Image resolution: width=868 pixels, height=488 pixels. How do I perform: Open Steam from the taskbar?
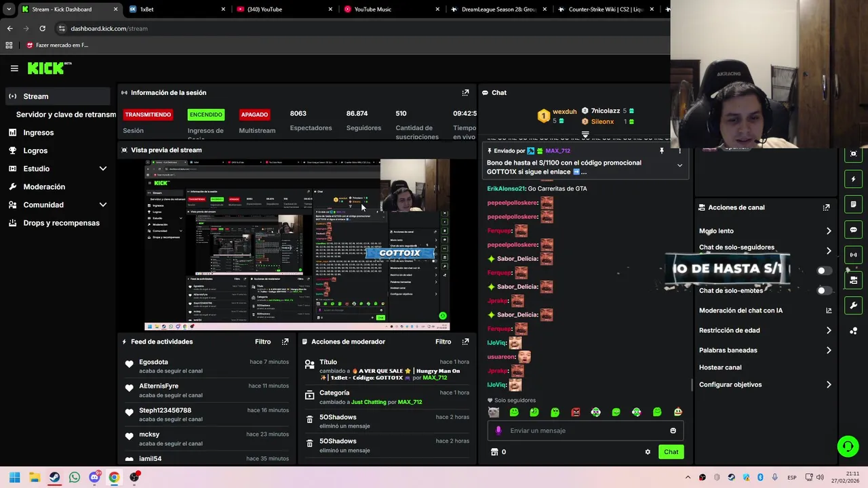point(54,477)
